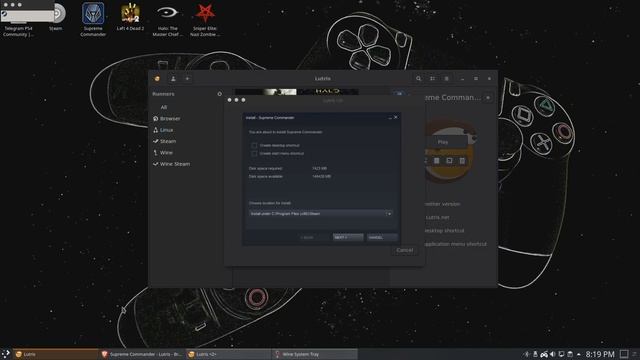Viewport: 640px width, 360px height.
Task: Click the Lutris logo icon in header
Action: click(x=158, y=78)
